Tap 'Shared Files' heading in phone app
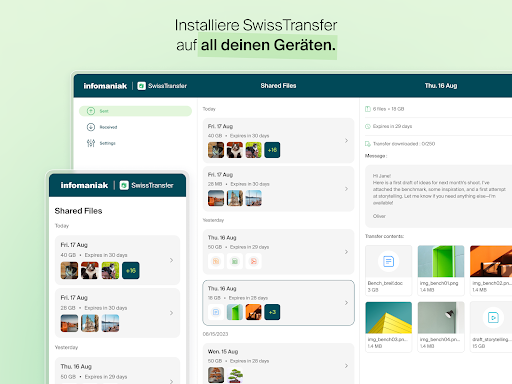Screen dimensions: 512x384 coord(78,211)
